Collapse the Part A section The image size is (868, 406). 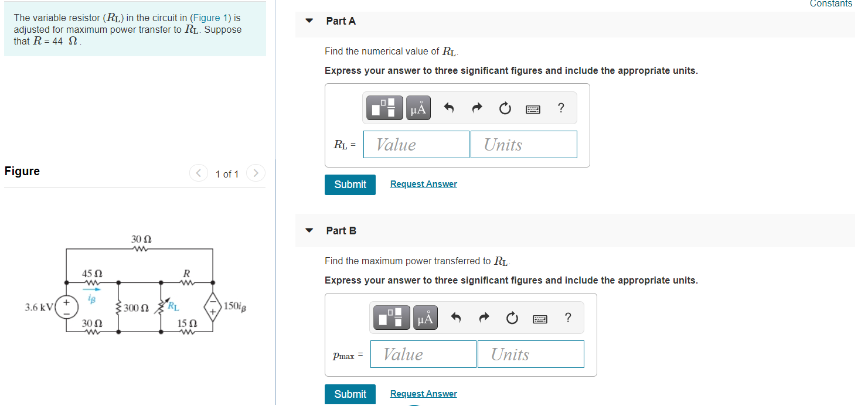point(309,20)
